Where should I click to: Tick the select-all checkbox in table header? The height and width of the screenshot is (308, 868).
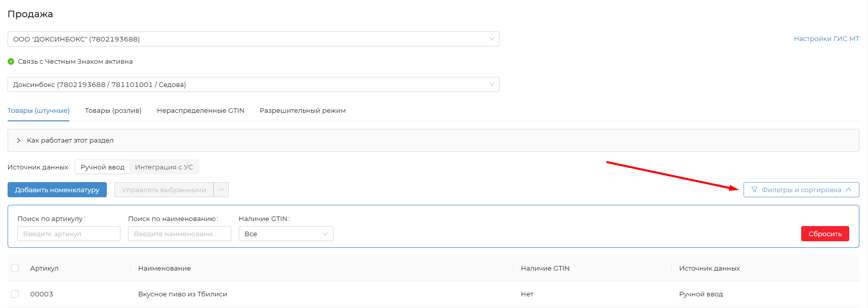point(15,268)
